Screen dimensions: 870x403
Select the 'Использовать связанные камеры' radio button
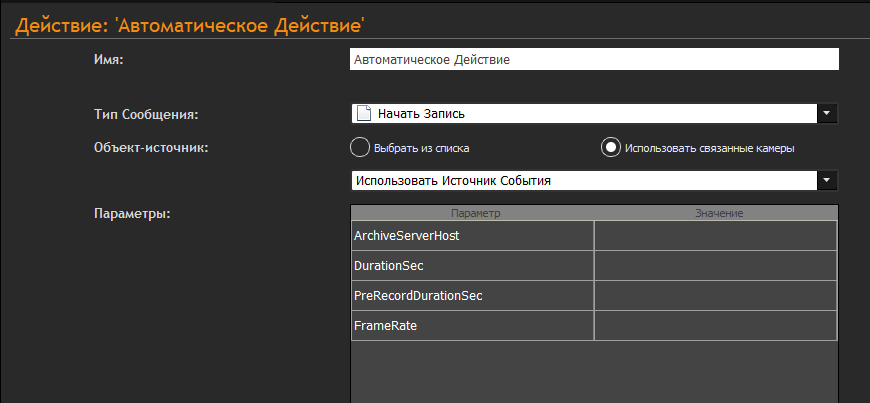610,148
